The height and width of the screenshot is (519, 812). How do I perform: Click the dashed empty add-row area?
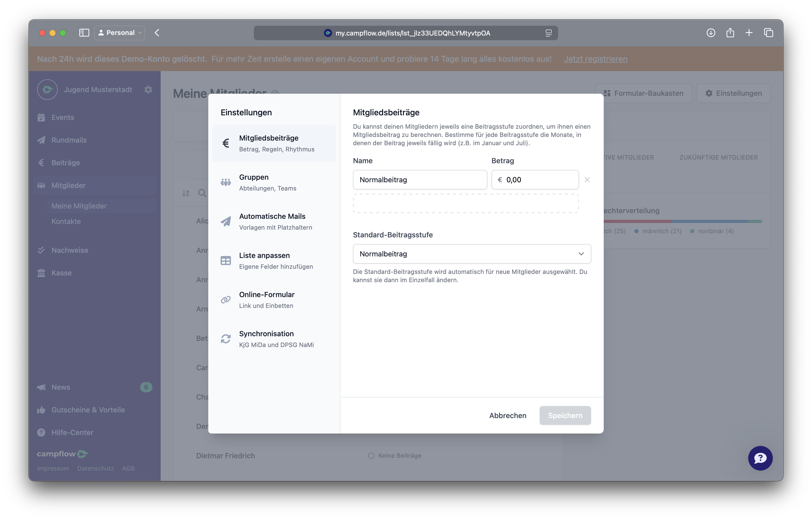coord(466,203)
